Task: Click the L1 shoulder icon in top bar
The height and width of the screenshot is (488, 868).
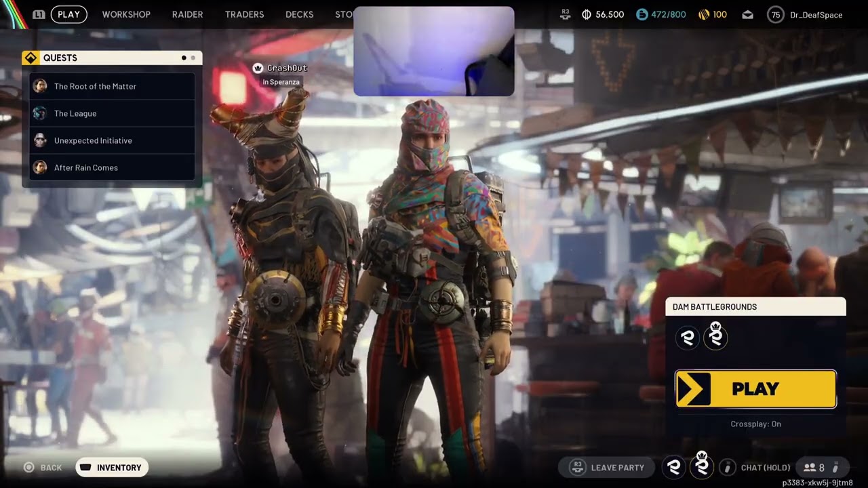Action: [39, 14]
